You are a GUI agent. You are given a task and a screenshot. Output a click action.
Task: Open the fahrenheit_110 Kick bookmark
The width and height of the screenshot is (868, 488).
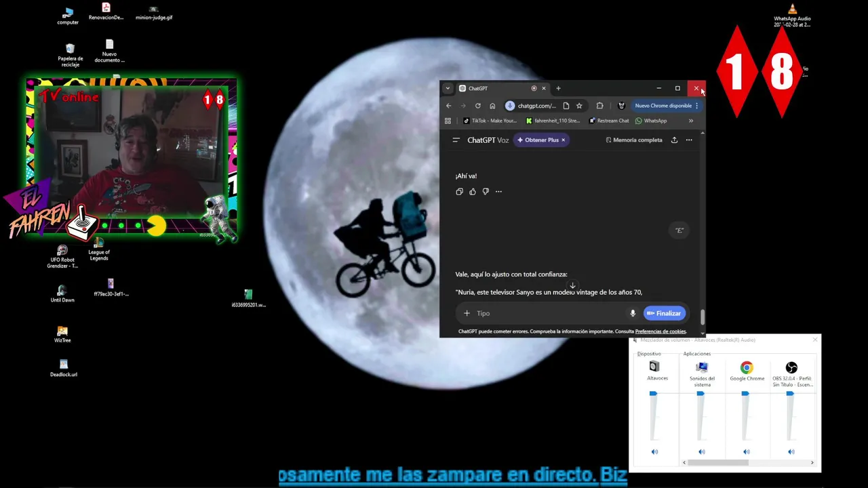[x=553, y=121]
